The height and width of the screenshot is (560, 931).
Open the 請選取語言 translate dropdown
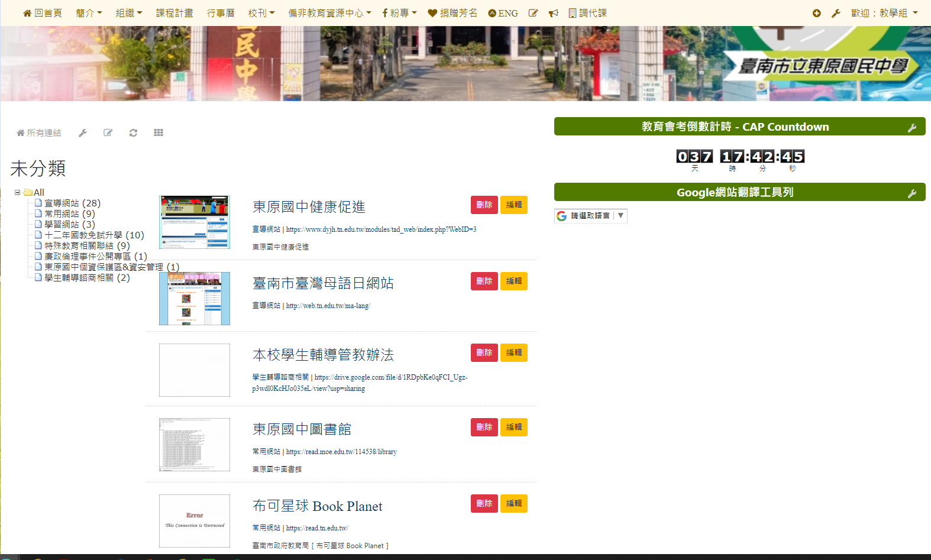(x=590, y=216)
